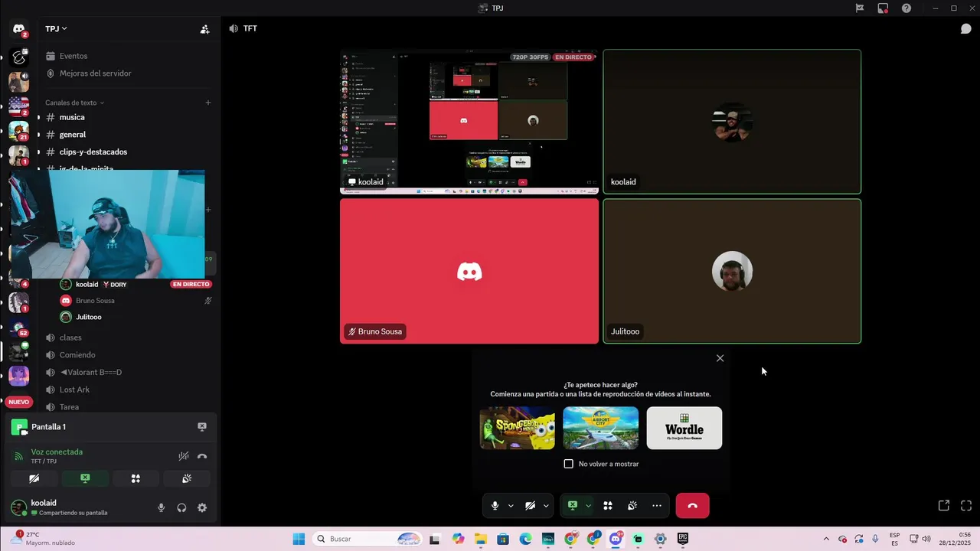Pop out the call window icon
Viewport: 980px width, 551px height.
tap(944, 506)
